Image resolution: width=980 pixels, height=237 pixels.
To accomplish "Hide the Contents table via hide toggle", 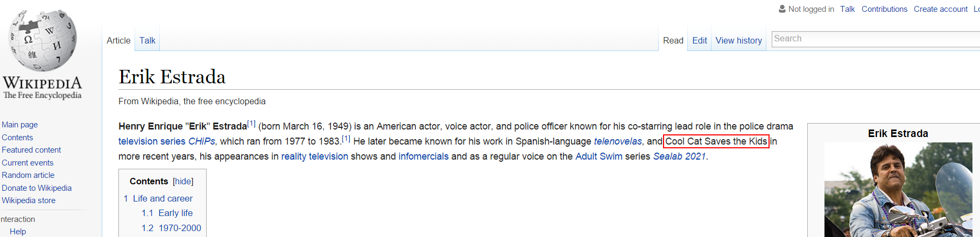I will pyautogui.click(x=183, y=182).
